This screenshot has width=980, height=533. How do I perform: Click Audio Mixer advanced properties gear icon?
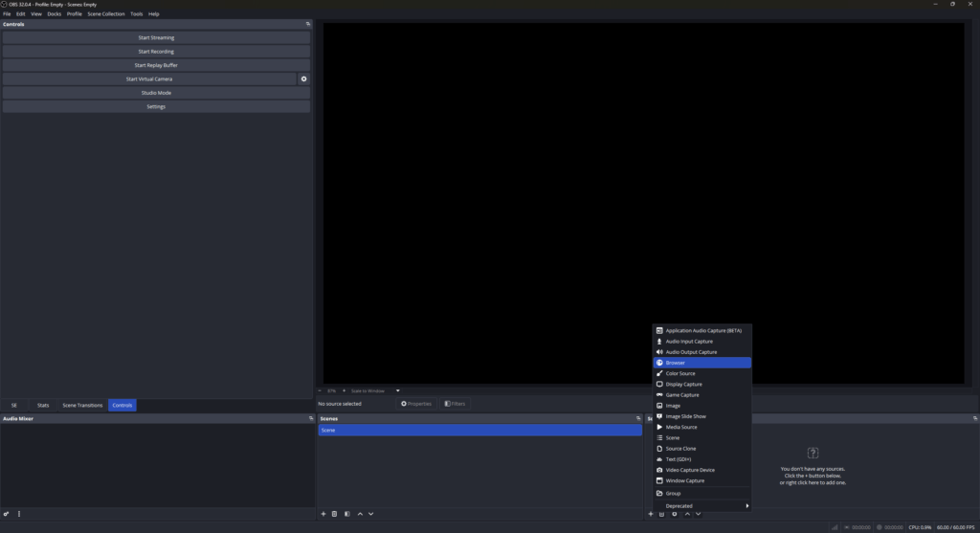point(6,514)
